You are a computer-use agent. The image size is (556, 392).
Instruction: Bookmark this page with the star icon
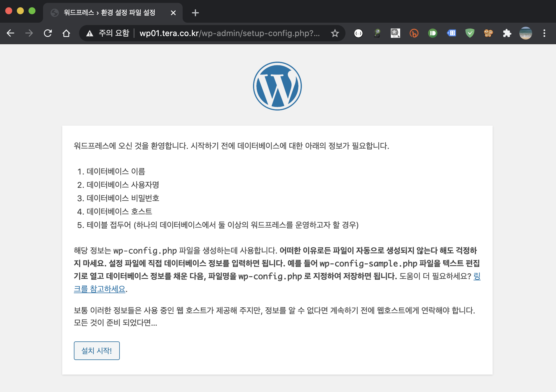[x=335, y=33]
